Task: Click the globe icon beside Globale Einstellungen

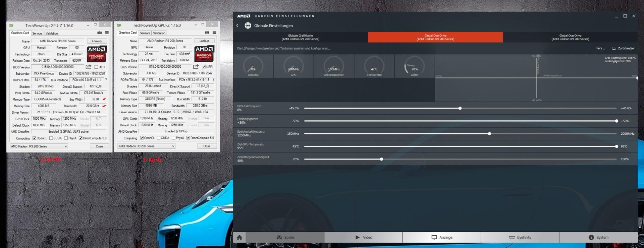Action: click(x=248, y=25)
